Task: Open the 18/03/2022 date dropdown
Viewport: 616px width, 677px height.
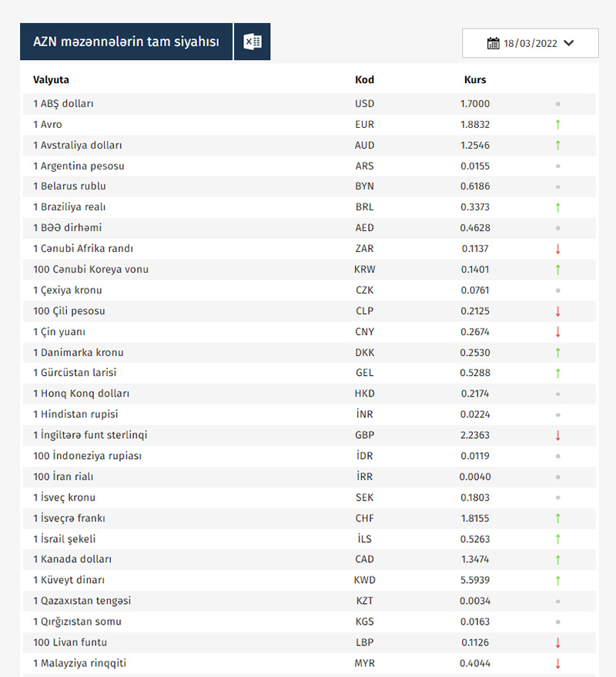Action: click(530, 43)
